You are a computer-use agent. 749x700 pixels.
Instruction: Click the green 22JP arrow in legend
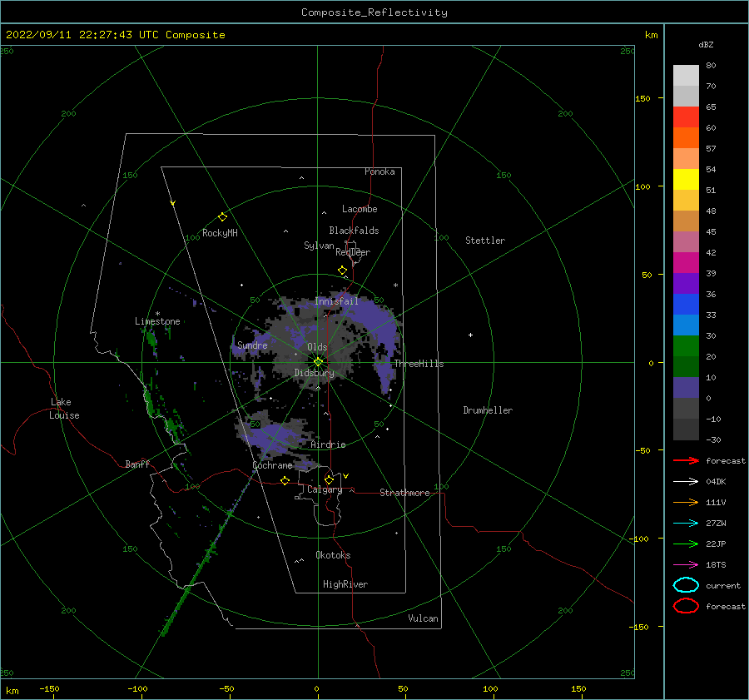[x=686, y=544]
